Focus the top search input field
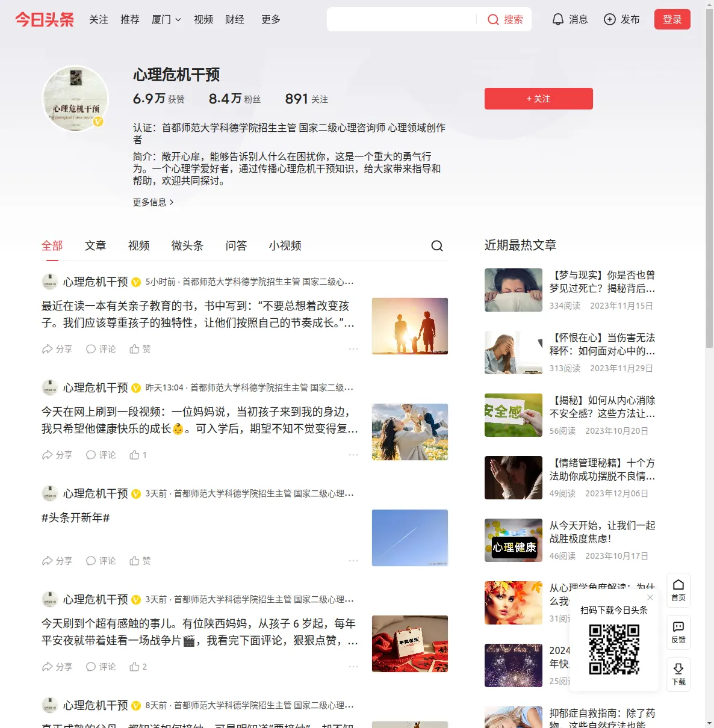 [x=402, y=19]
